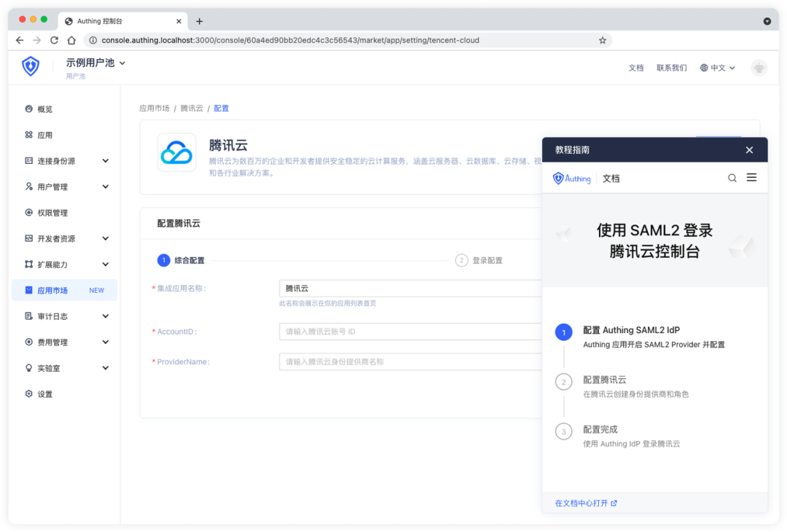
Task: Close the Authing 控制台 browser tab
Action: pyautogui.click(x=179, y=21)
